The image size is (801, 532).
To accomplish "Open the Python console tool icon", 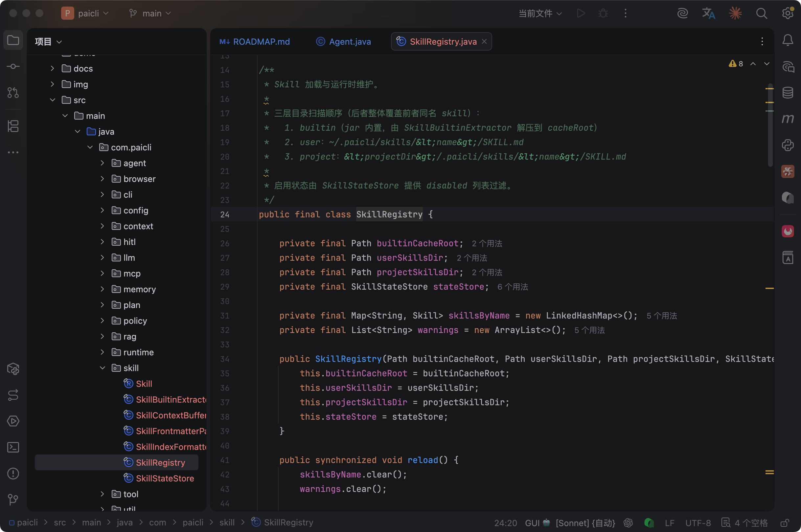I will pos(788,145).
